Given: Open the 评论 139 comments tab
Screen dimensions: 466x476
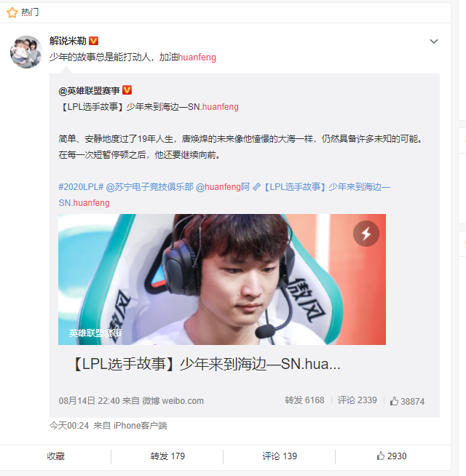Looking at the screenshot, I should 280,456.
